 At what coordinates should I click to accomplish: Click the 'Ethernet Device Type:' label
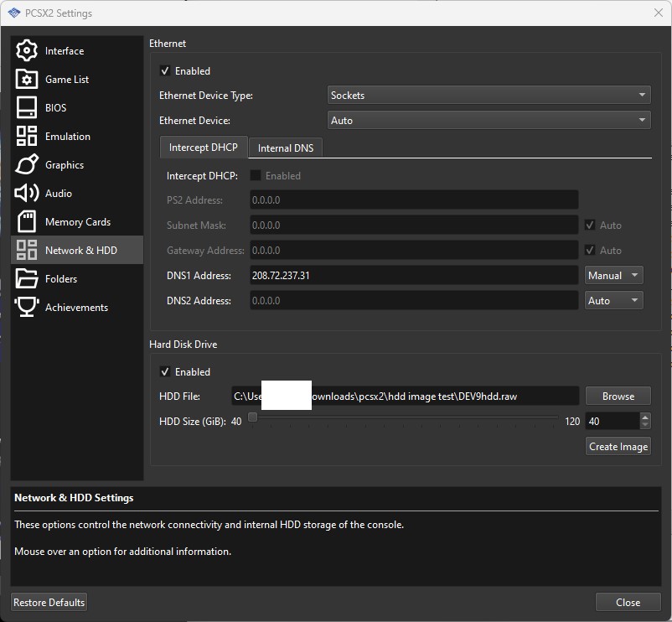coord(206,96)
